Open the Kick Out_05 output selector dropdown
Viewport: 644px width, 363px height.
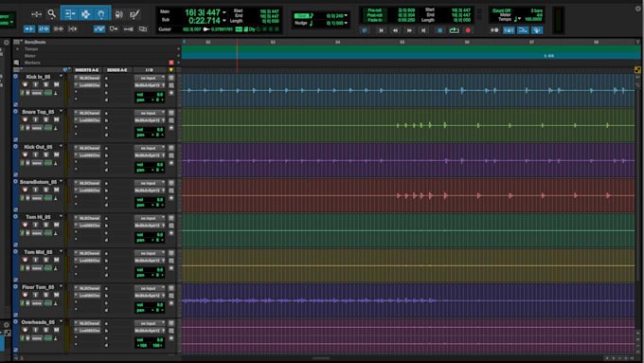(x=150, y=155)
